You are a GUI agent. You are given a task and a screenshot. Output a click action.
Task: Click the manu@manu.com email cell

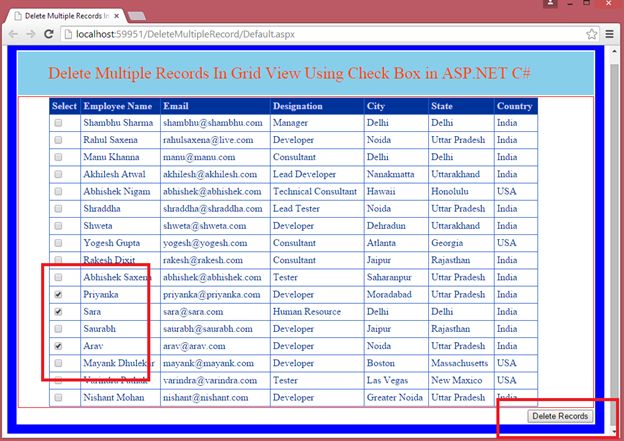tap(215, 157)
